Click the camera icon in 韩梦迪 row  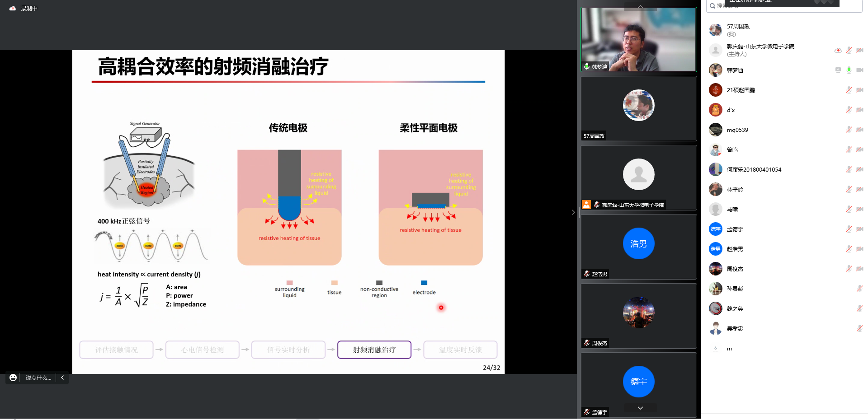[860, 70]
